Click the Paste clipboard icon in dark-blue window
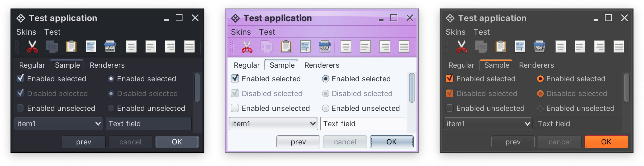644x166 pixels. pos(71,47)
